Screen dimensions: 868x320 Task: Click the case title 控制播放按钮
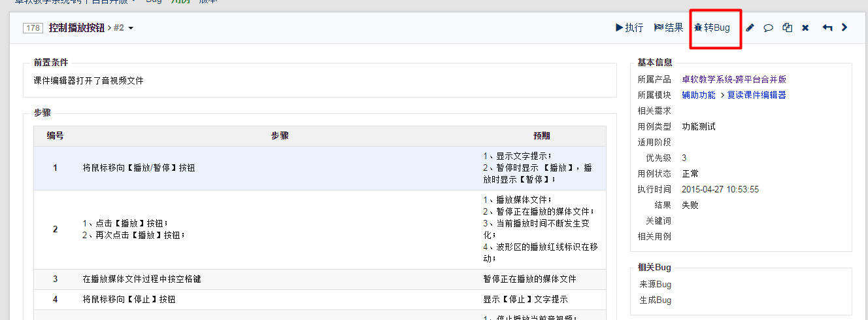(76, 28)
